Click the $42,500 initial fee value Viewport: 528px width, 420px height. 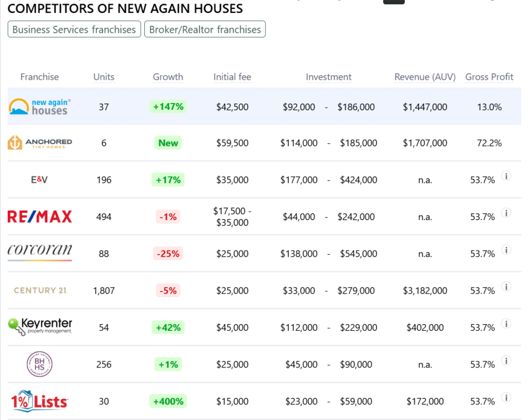(x=233, y=107)
